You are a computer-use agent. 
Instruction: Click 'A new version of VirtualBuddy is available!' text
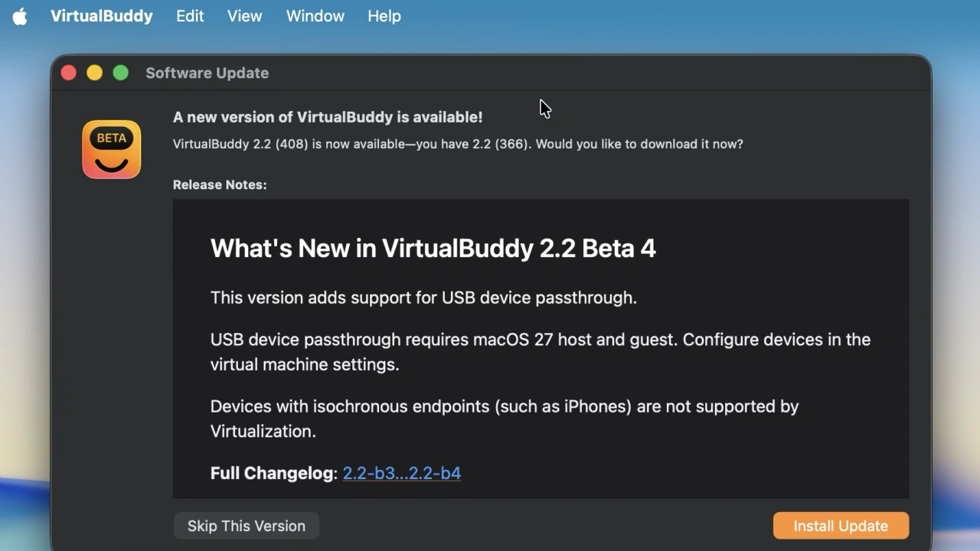328,117
